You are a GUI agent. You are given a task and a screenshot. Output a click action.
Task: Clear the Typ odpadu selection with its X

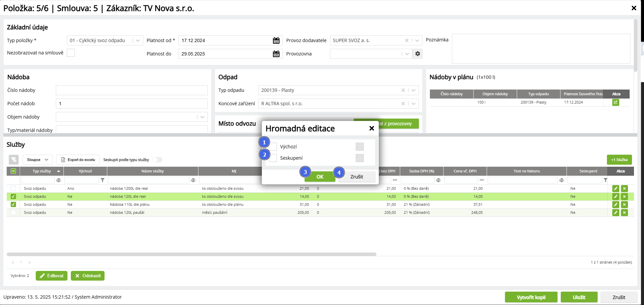[403, 90]
